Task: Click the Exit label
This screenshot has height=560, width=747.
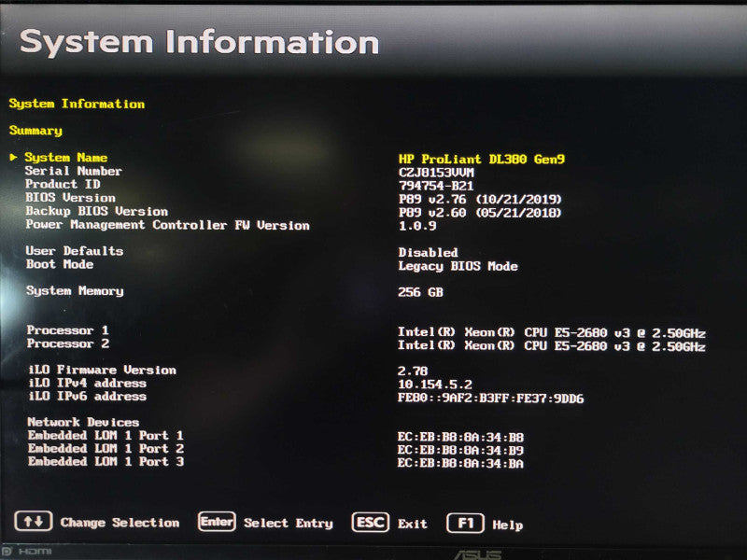Action: [413, 524]
